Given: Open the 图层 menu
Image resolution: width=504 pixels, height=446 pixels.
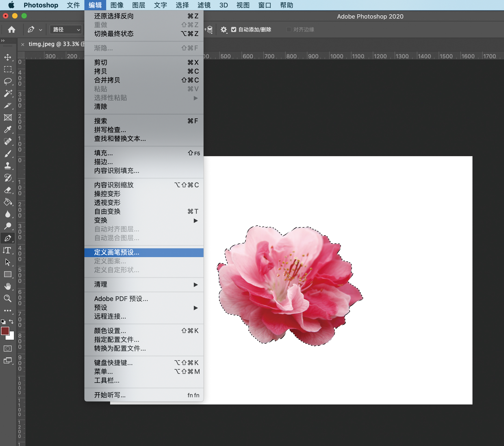Looking at the screenshot, I should (139, 5).
